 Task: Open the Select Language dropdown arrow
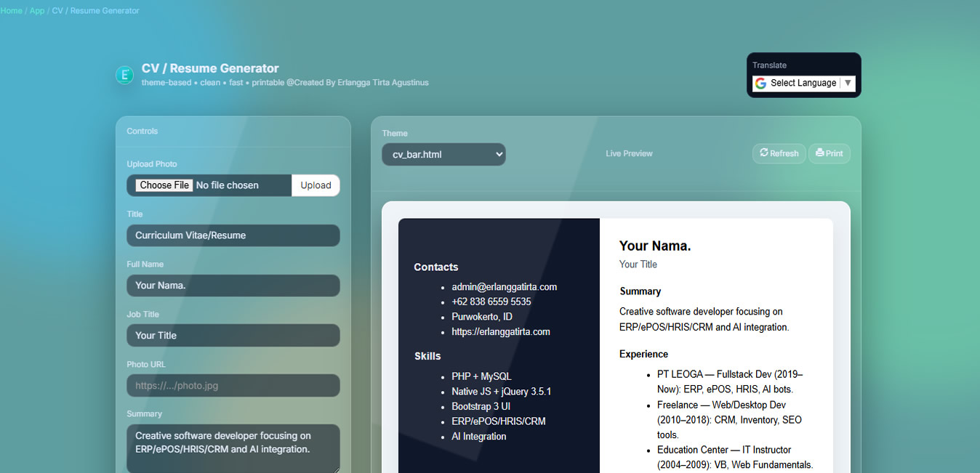pyautogui.click(x=848, y=83)
